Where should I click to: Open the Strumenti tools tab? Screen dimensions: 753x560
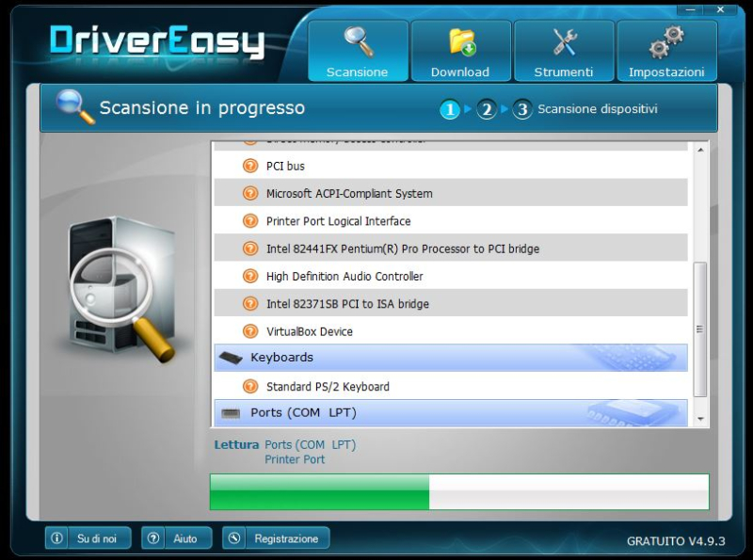click(564, 52)
